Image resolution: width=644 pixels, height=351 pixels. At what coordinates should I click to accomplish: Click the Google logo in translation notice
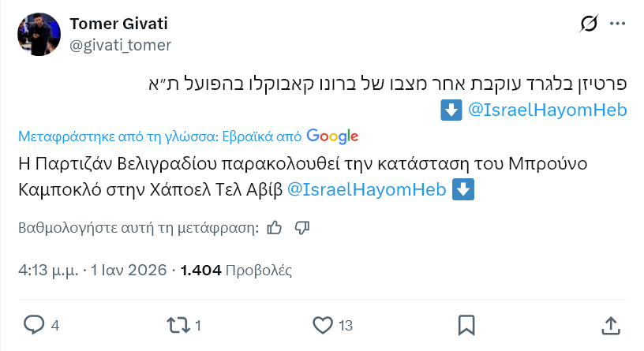click(x=332, y=136)
